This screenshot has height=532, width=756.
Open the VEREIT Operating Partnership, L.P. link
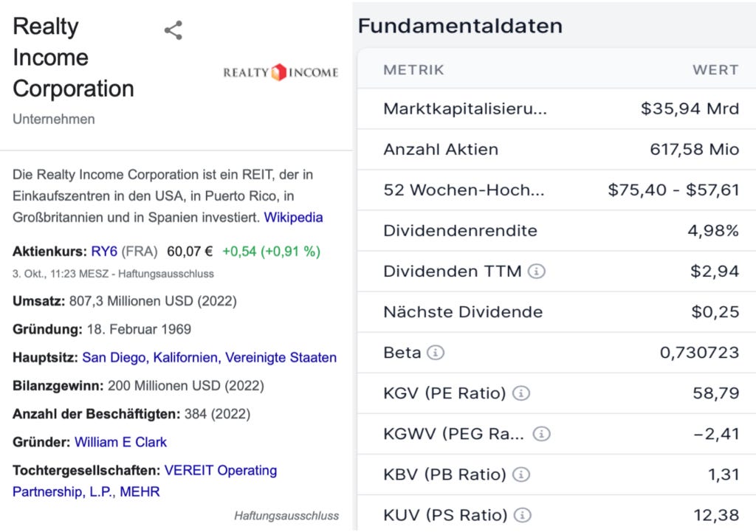click(x=145, y=481)
